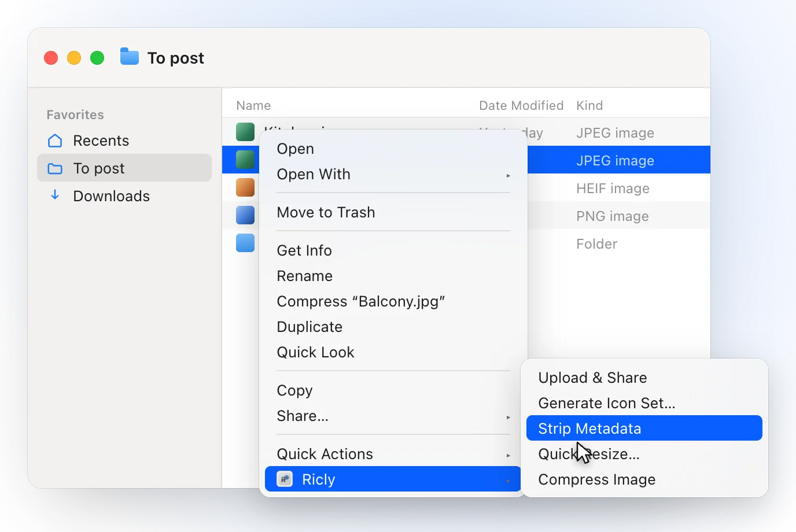
Task: Expand the Quick Actions submenu arrow
Action: 508,455
